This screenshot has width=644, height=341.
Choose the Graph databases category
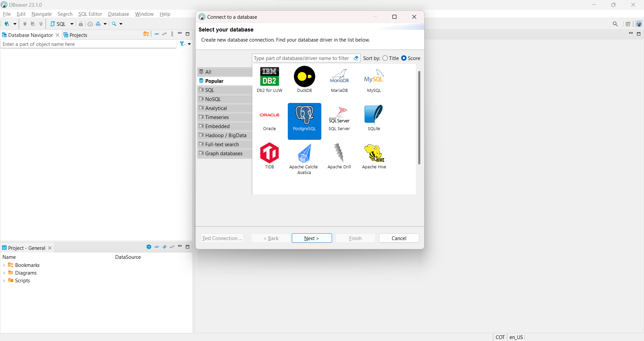[x=225, y=153]
